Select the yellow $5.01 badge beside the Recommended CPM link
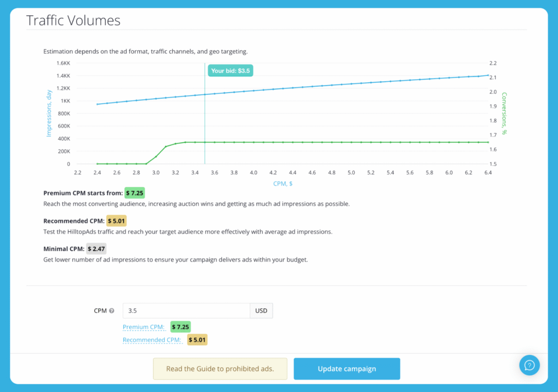The height and width of the screenshot is (392, 558). [x=197, y=340]
